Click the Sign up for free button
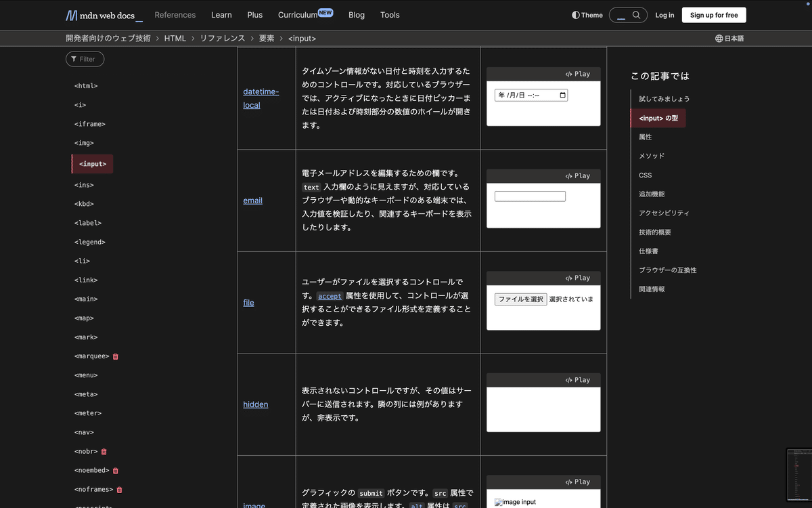Viewport: 812px width, 508px height. click(x=713, y=14)
